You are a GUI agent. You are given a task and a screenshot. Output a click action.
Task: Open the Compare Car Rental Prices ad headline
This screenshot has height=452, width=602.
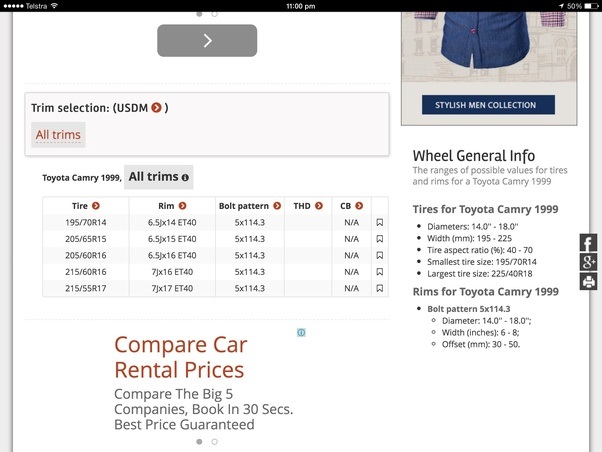tap(181, 357)
